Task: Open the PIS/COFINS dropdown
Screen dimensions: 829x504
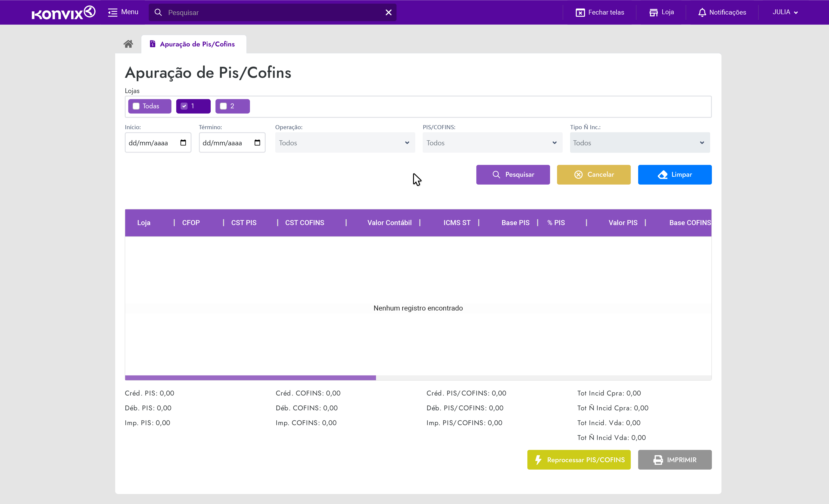Action: (x=492, y=143)
